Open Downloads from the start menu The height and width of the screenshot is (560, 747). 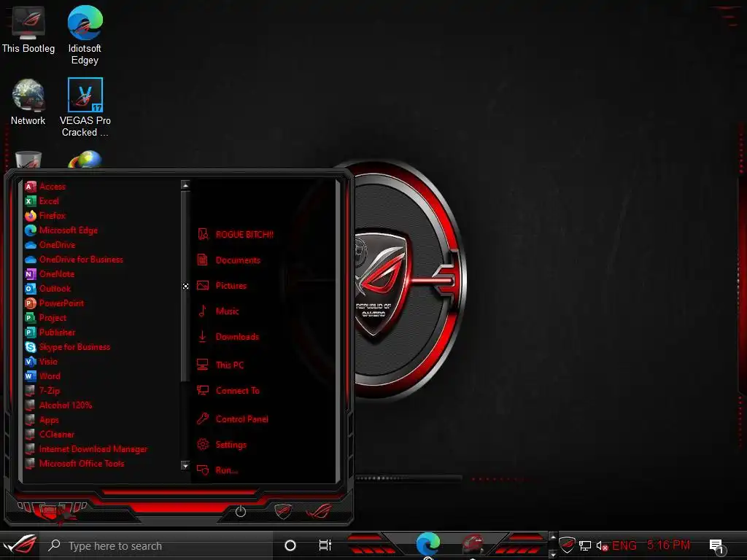pos(228,337)
